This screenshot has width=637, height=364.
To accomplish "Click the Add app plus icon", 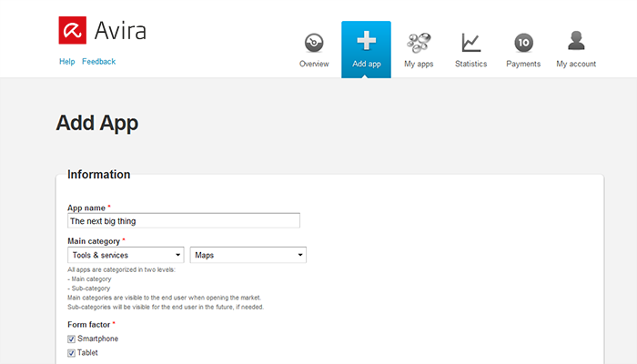I will [367, 41].
